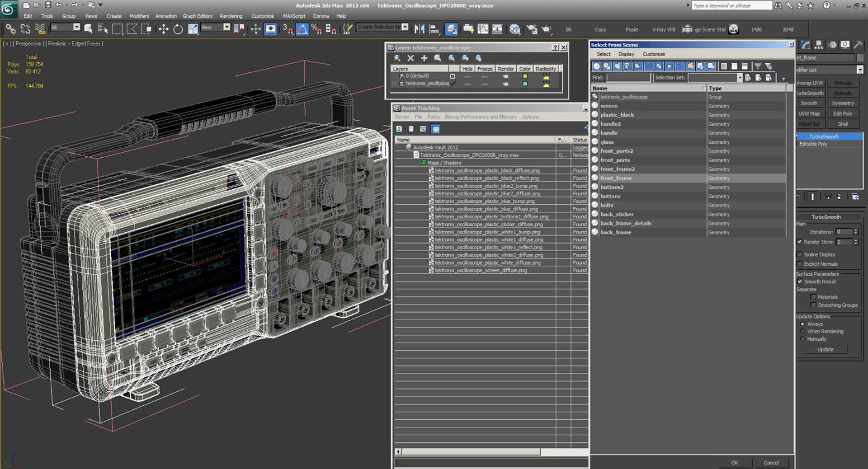The width and height of the screenshot is (868, 469).
Task: Expand the Create Selection Set dropdown
Action: tap(405, 27)
